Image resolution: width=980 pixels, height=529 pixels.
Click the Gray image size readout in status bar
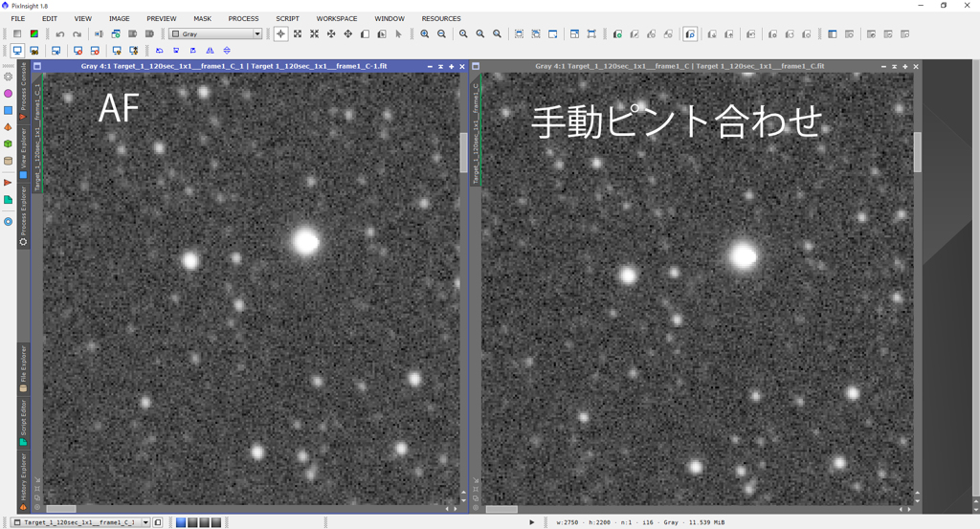(641, 522)
